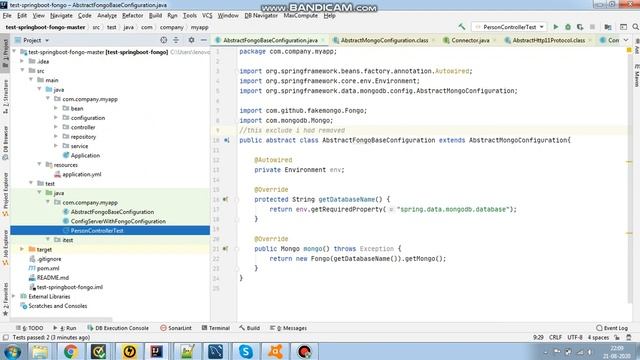
Task: Click the gutter implementation icon beside the class declaration
Action: click(x=227, y=140)
